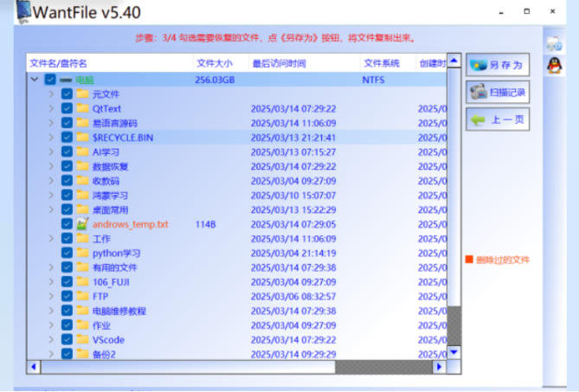This screenshot has width=579, height=392.
Task: Click the NTFS file system value
Action: point(373,80)
